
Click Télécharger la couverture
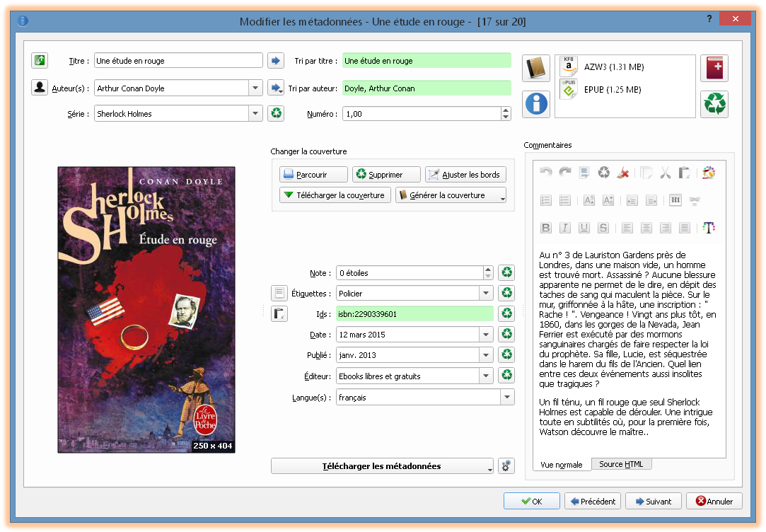pos(335,195)
